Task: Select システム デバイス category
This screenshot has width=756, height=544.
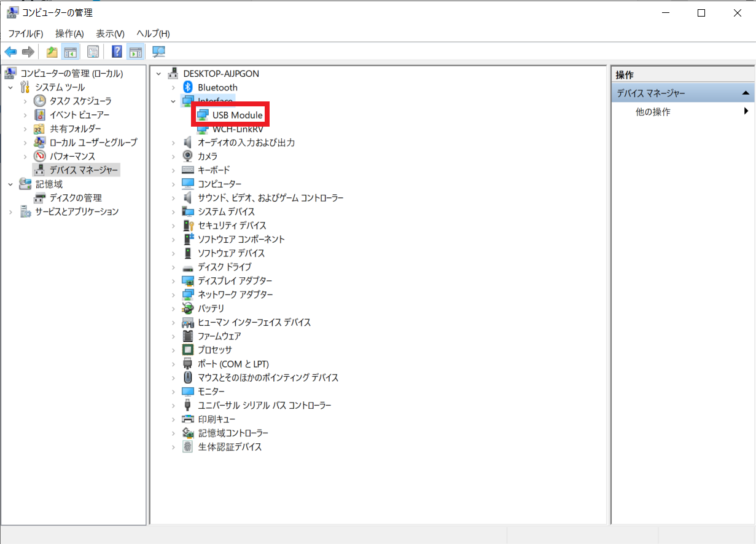Action: coord(226,211)
